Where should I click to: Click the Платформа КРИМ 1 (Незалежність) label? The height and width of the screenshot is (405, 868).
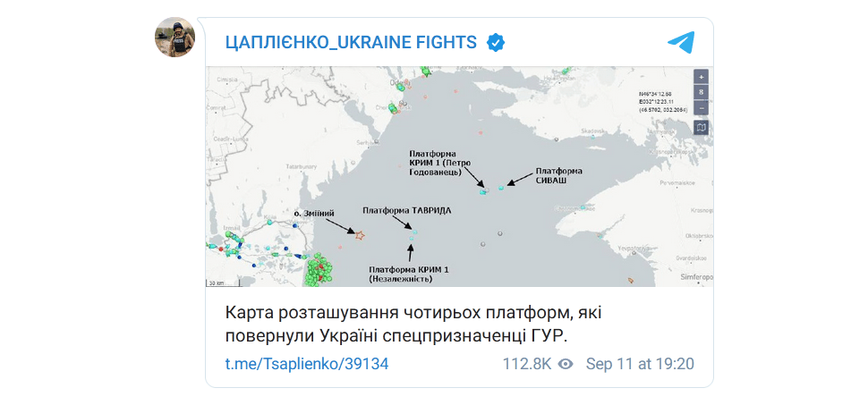coord(408,274)
